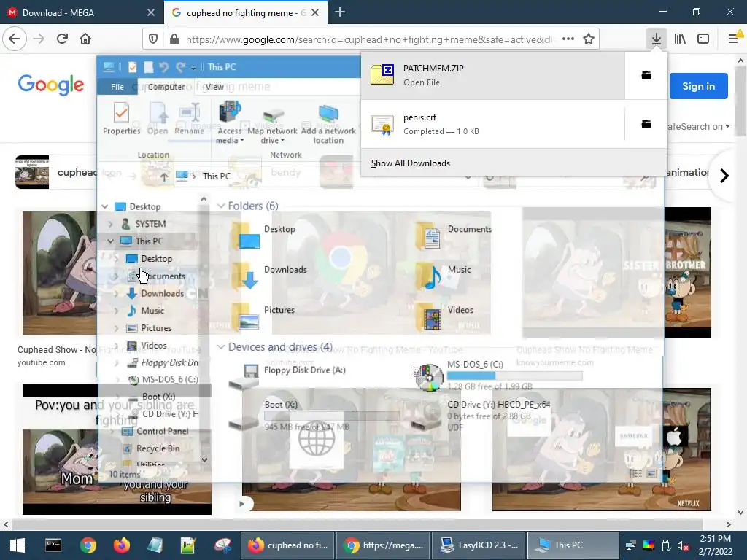Select Downloads in the navigation tree
This screenshot has width=747, height=560.
click(x=162, y=293)
